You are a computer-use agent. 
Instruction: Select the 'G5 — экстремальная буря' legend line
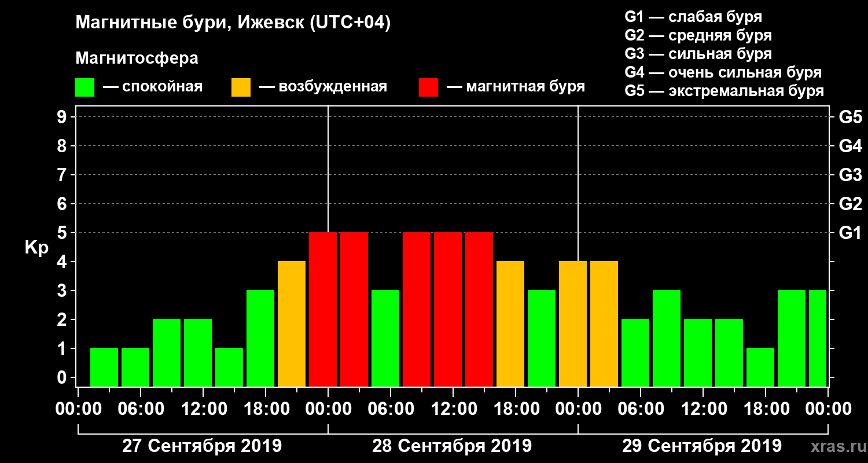(724, 91)
